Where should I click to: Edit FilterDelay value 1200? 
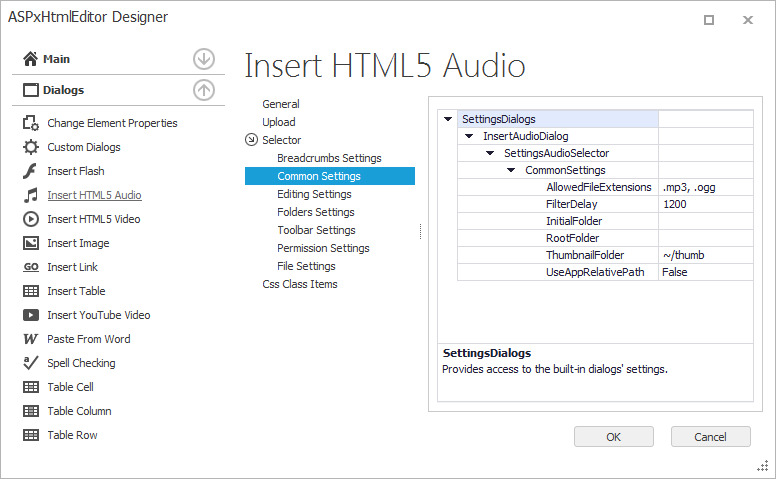pos(706,204)
